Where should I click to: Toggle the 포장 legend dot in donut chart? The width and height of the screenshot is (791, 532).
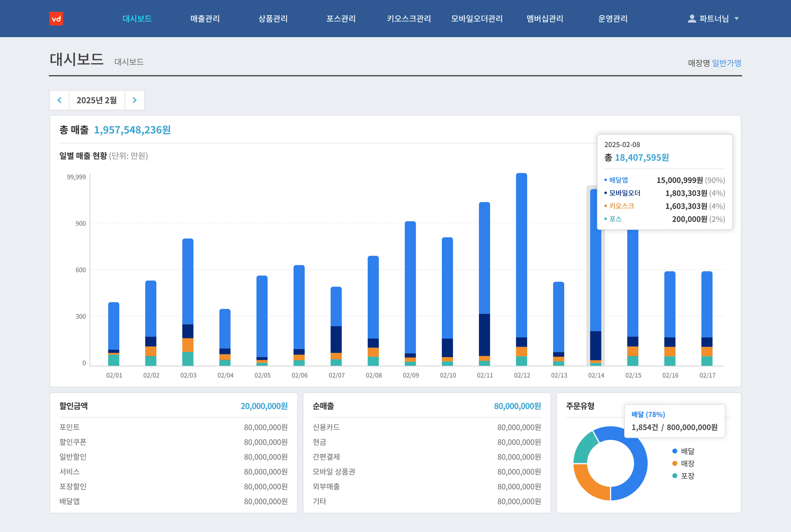coord(675,476)
